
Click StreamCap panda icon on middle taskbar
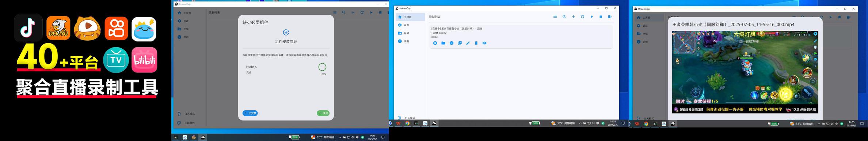pyautogui.click(x=434, y=123)
